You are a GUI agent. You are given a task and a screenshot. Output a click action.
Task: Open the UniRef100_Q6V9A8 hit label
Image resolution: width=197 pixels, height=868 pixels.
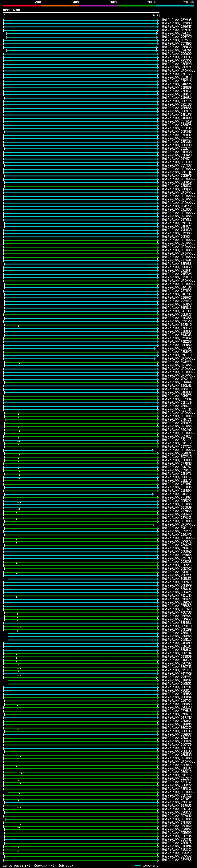(176, 20)
